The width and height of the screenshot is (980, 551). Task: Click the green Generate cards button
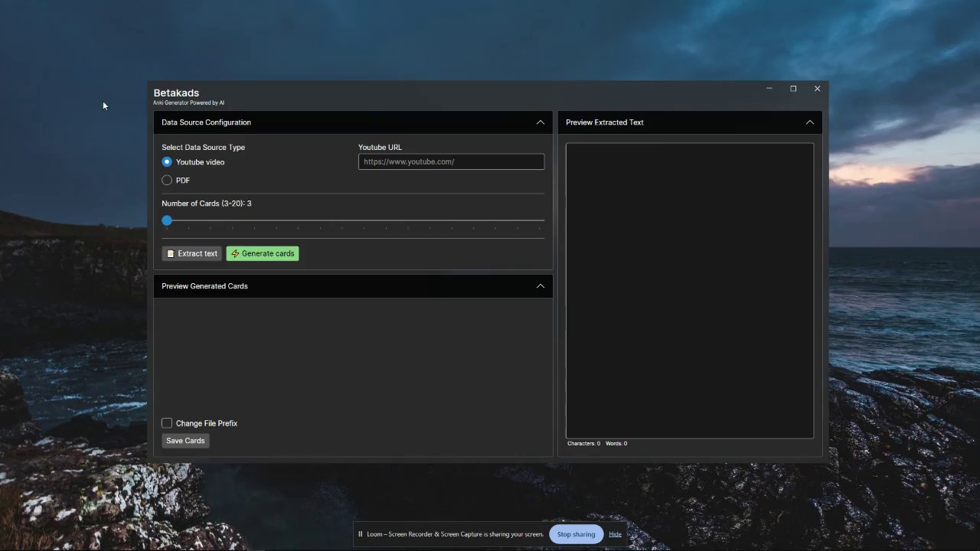pos(263,253)
